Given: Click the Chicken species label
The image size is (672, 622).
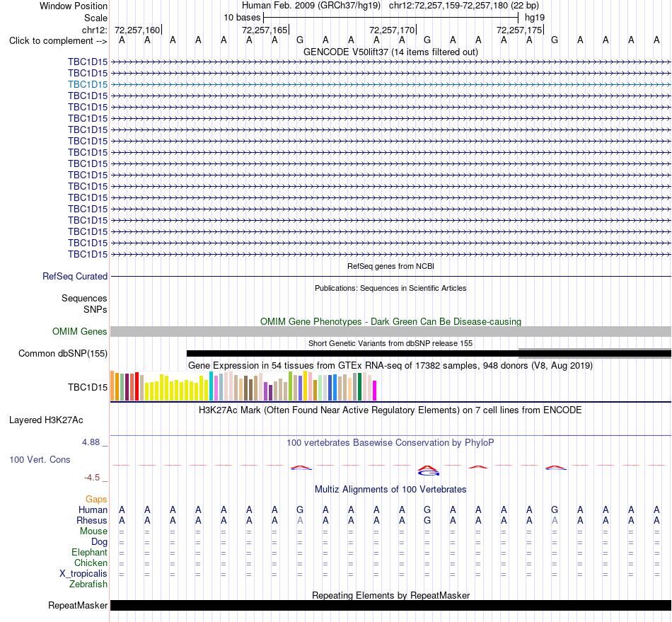Looking at the screenshot, I should tap(91, 563).
